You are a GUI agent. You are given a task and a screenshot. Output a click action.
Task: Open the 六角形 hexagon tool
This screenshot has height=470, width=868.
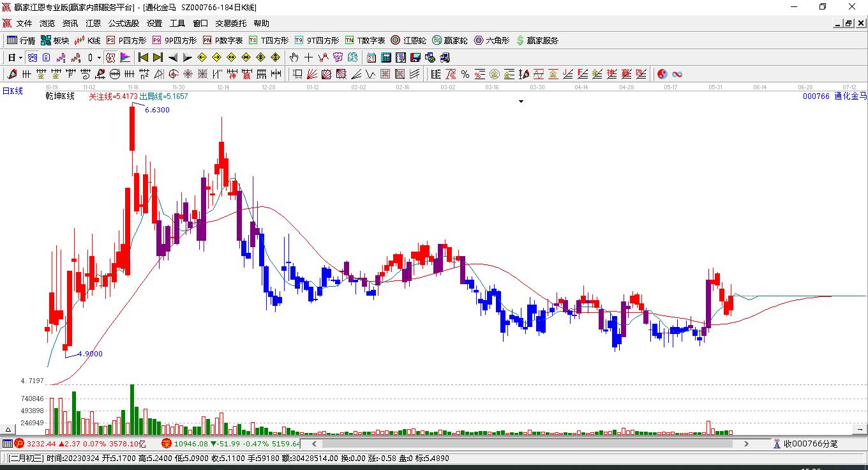(x=491, y=40)
